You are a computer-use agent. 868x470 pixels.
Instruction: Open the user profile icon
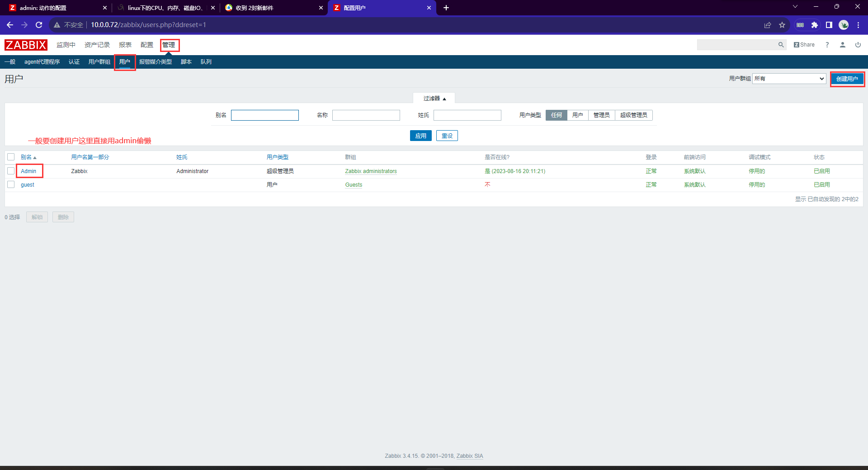pos(843,45)
